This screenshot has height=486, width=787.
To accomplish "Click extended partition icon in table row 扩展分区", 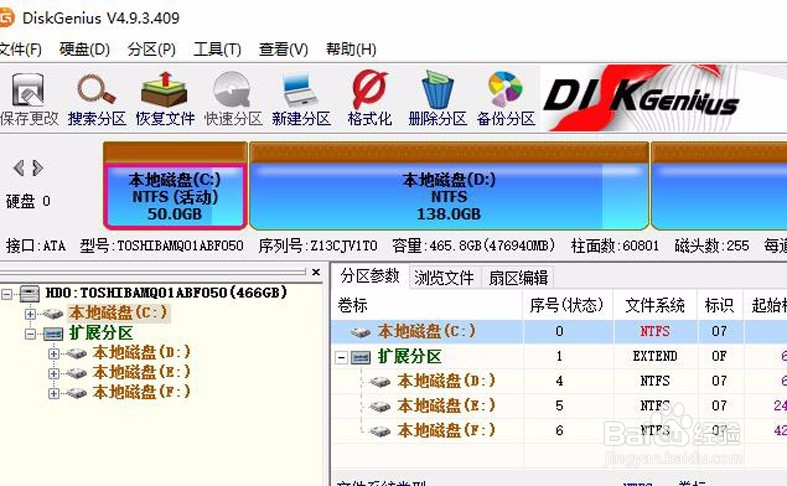I will click(360, 357).
